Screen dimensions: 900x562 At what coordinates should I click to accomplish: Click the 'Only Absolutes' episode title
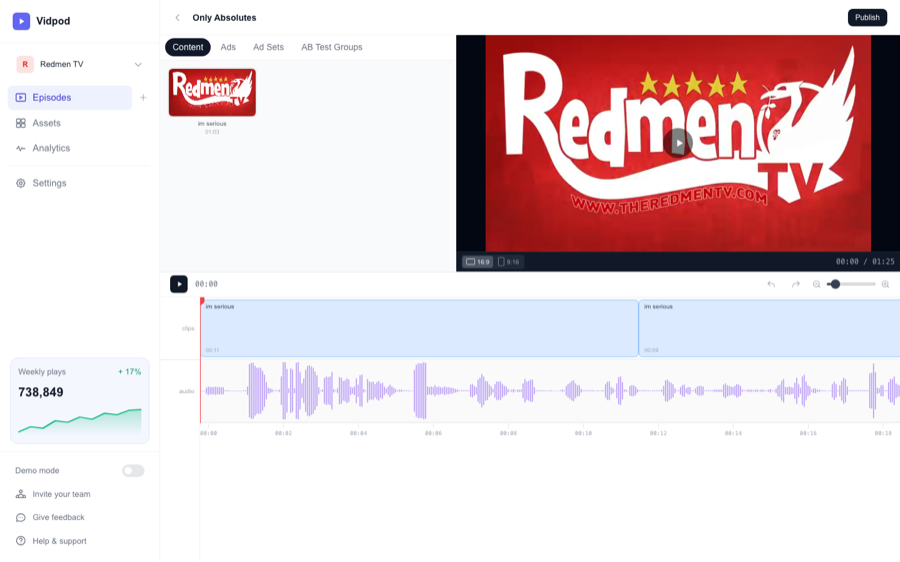click(x=224, y=18)
